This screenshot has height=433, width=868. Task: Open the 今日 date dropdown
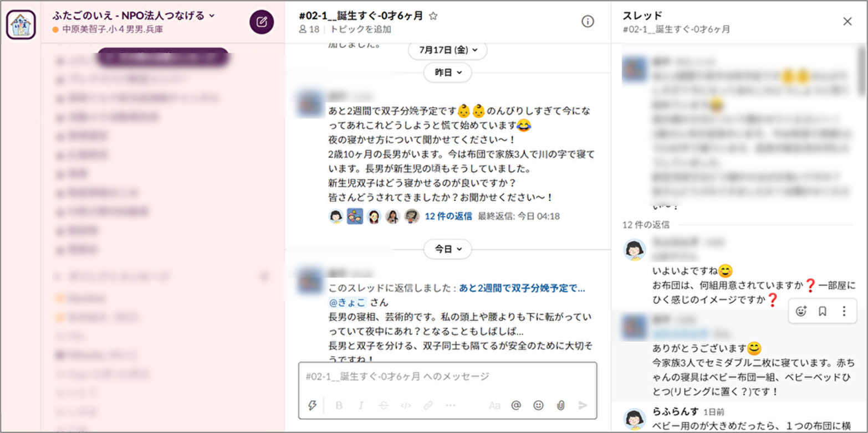(x=448, y=249)
